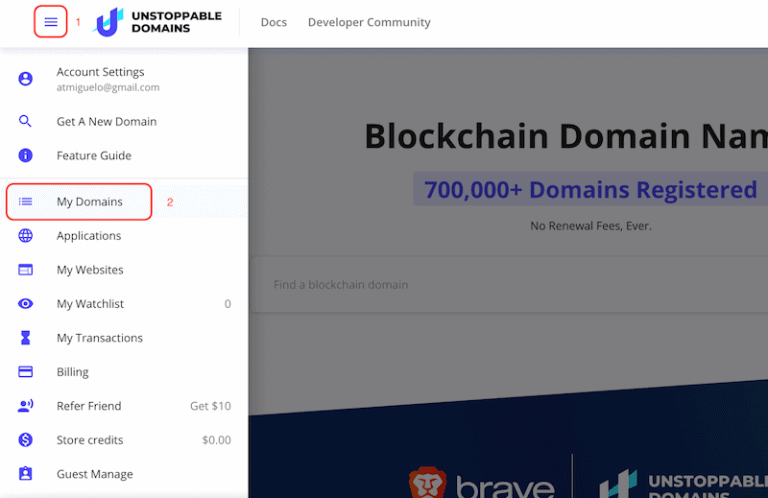Click the No Renewal Fees, Ever. text
This screenshot has height=498, width=768.
click(591, 226)
